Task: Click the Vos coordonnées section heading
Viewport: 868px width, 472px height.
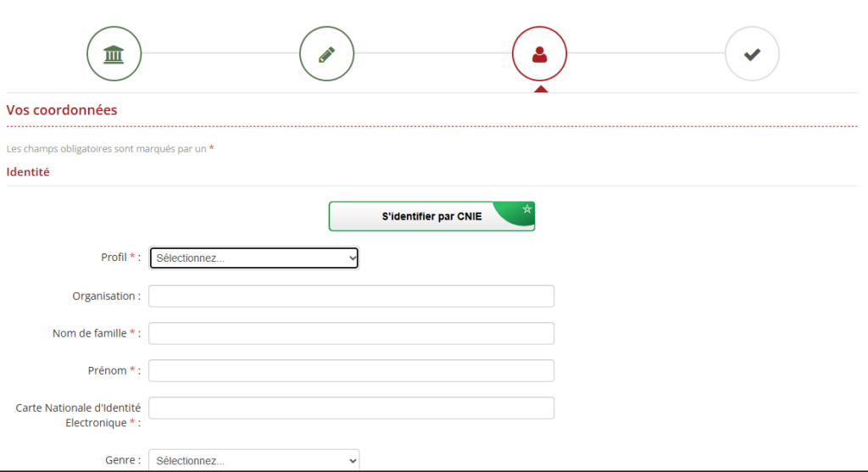Action: point(62,110)
